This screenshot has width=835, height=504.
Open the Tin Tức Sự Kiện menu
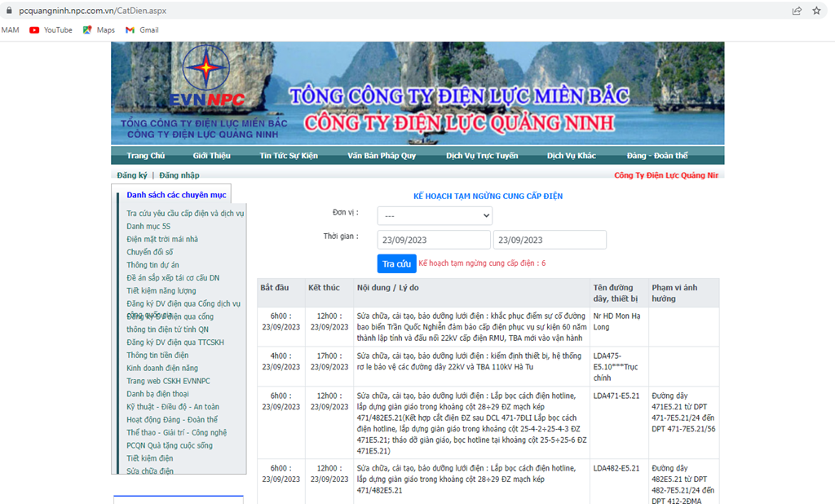(x=289, y=156)
